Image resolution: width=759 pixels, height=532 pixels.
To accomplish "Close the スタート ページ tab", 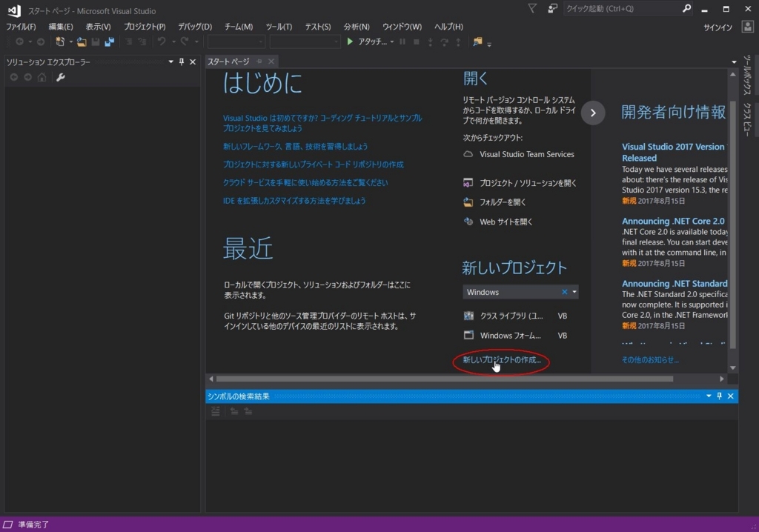I will 271,61.
